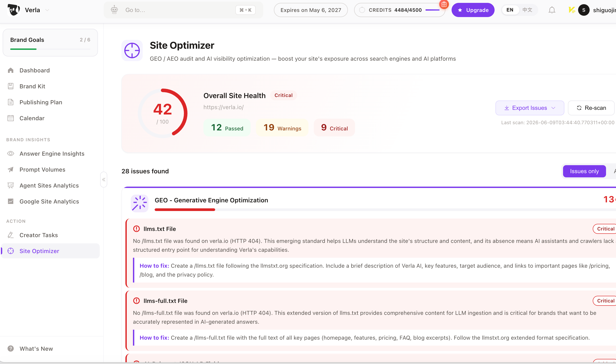This screenshot has width=616, height=364.
Task: Click the GEO section sparkle icon
Action: point(139,203)
